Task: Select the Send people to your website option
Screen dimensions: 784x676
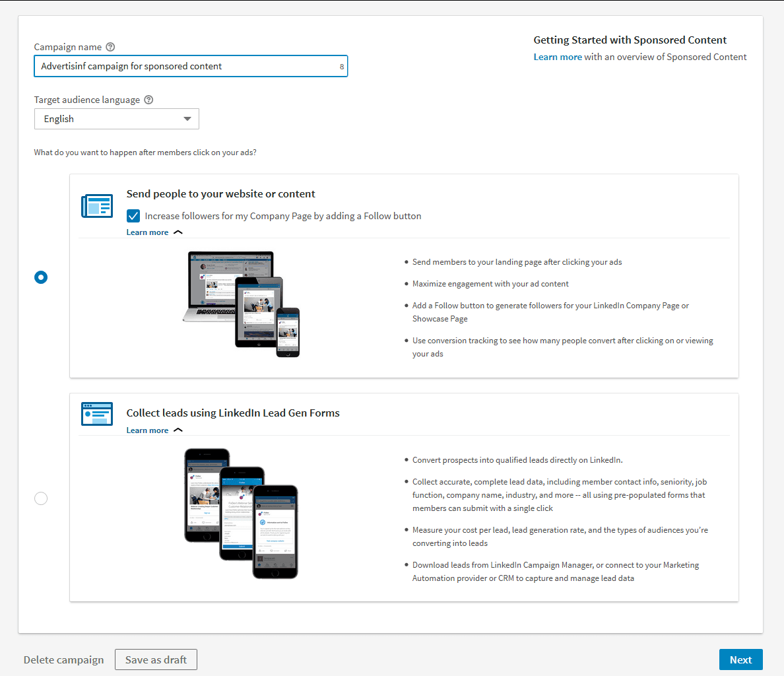Action: pyautogui.click(x=41, y=277)
